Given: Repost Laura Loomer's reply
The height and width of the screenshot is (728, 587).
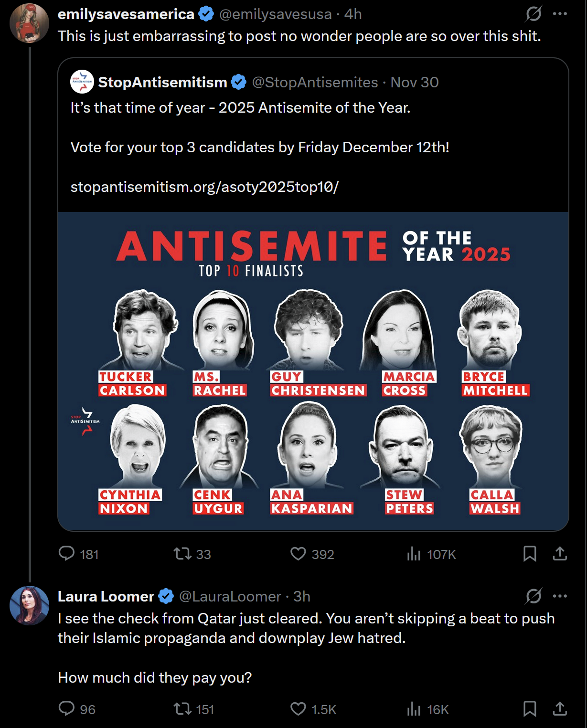Looking at the screenshot, I should tap(182, 709).
